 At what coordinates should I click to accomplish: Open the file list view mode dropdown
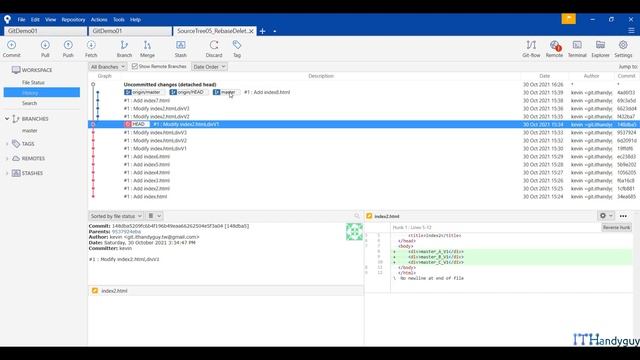(x=154, y=216)
